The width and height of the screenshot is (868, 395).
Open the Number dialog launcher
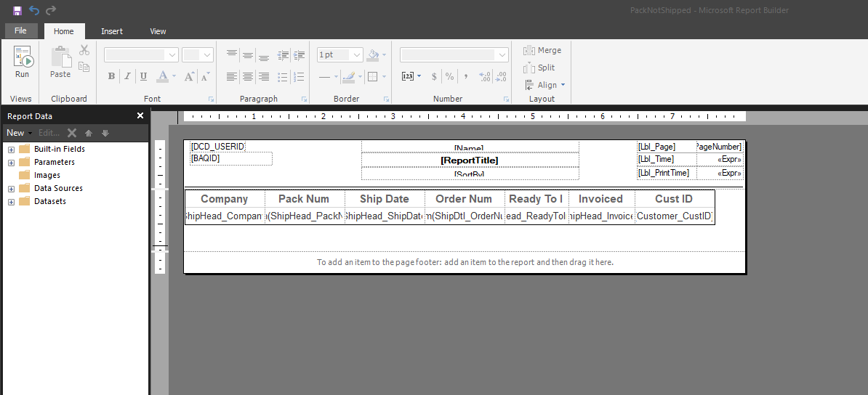coord(507,99)
